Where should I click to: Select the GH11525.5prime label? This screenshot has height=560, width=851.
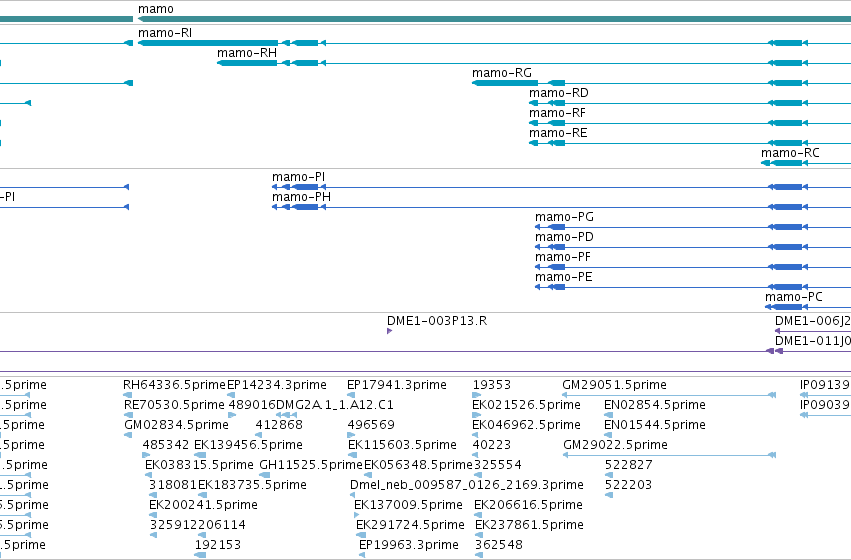click(311, 466)
